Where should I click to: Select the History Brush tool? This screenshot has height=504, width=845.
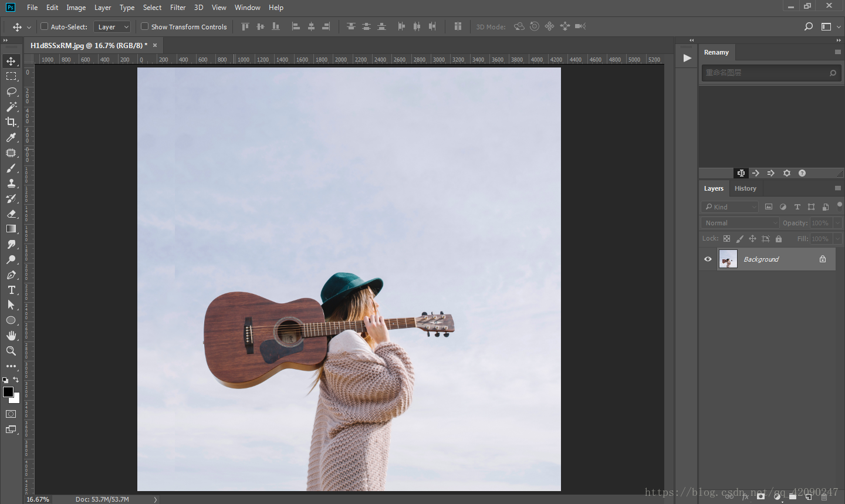11,198
